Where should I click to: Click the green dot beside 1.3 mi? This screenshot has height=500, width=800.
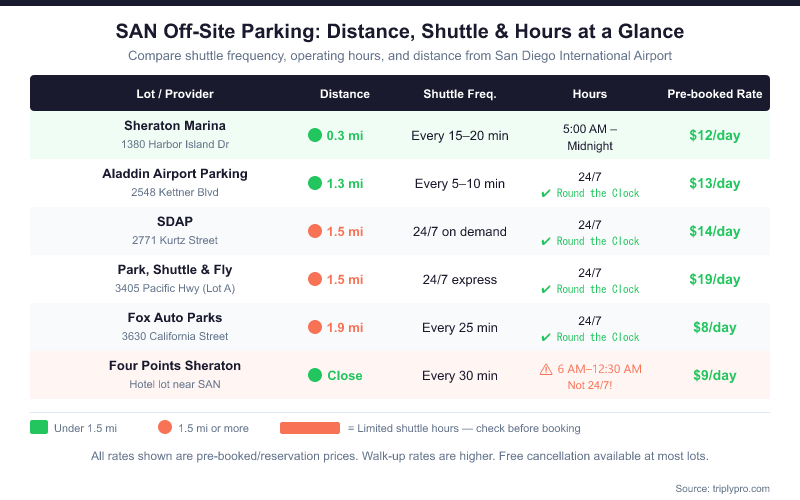315,183
